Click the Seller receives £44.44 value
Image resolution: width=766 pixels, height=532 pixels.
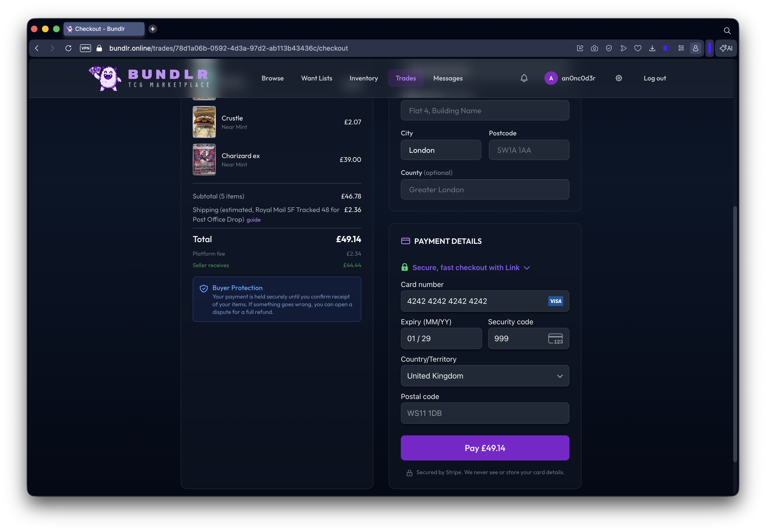click(352, 265)
